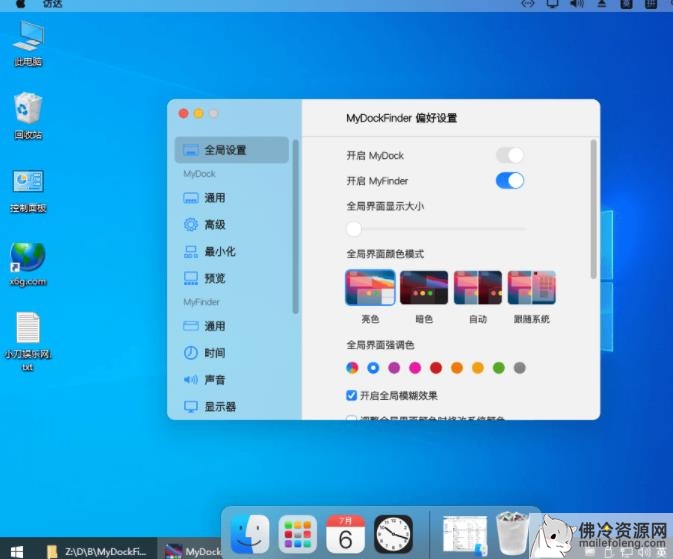
Task: Open 高级 settings in the sidebar
Action: point(214,225)
